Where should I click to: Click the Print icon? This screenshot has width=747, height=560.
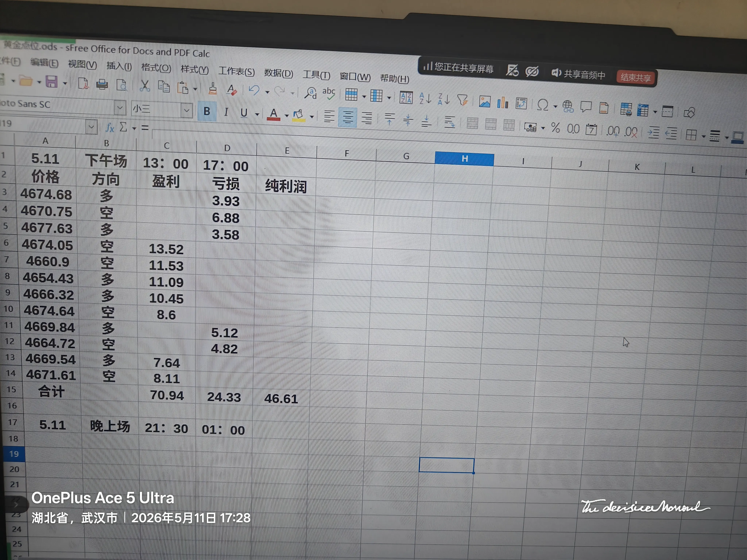point(102,84)
